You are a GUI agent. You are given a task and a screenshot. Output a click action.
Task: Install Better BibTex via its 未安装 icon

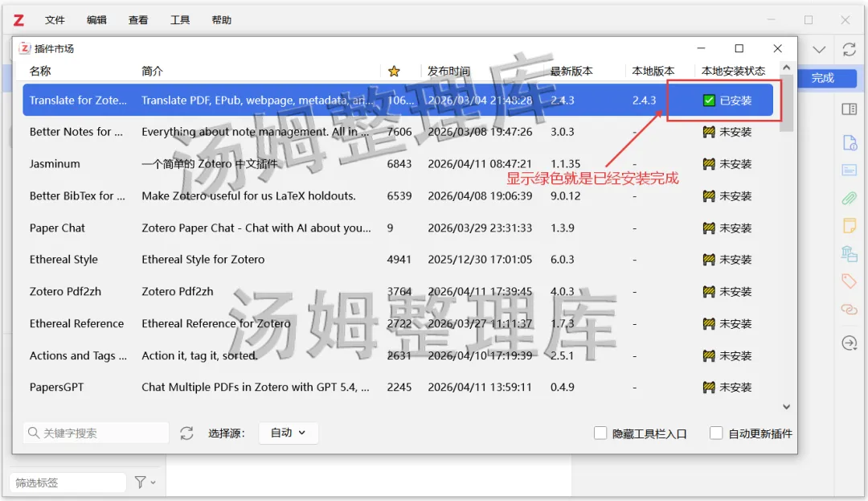709,196
